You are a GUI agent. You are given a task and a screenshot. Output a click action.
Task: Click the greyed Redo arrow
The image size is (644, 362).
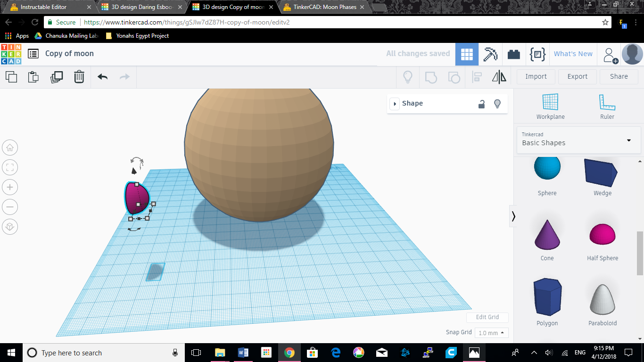pyautogui.click(x=124, y=76)
